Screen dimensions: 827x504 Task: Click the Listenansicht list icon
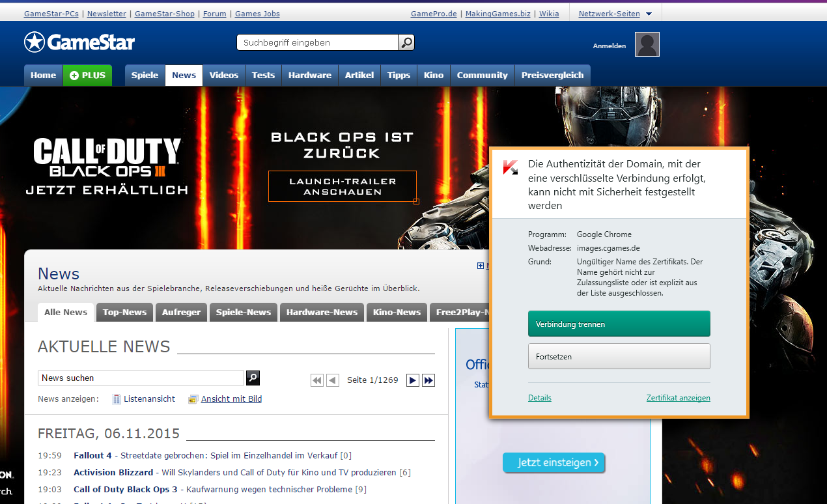click(x=117, y=399)
